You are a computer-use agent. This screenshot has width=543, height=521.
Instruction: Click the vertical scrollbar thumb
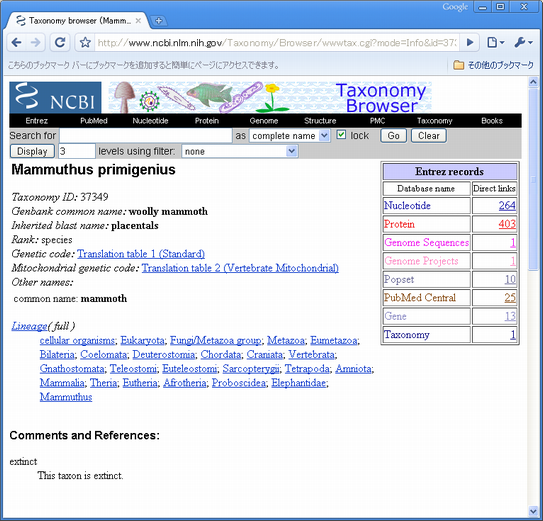pos(533,179)
